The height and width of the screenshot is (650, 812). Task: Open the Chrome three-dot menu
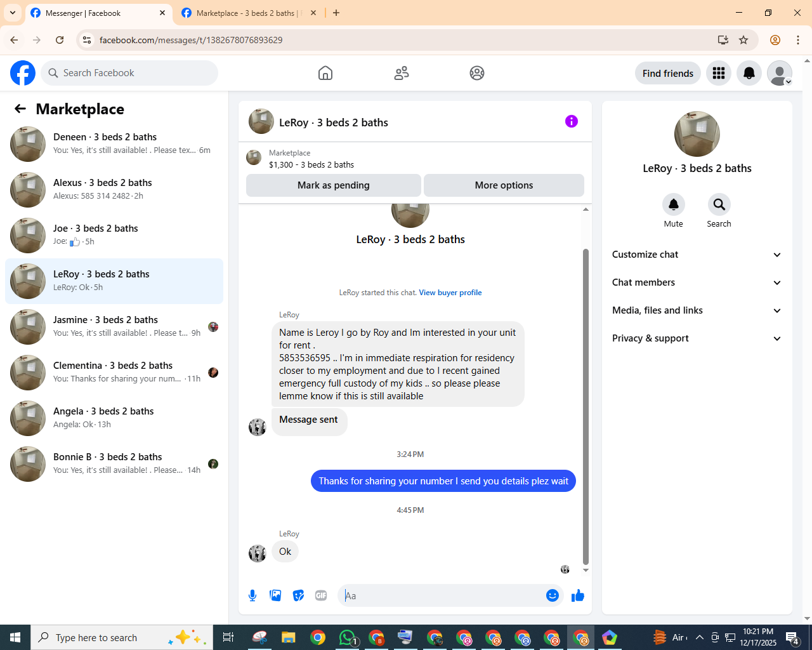tap(798, 40)
